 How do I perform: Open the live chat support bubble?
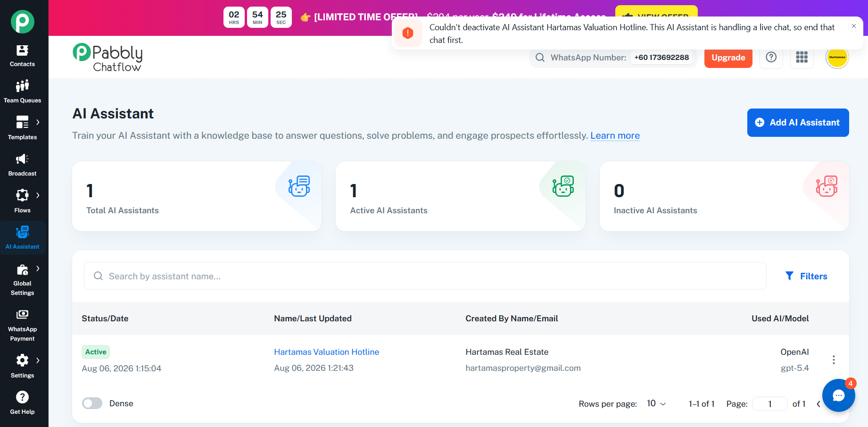tap(838, 395)
